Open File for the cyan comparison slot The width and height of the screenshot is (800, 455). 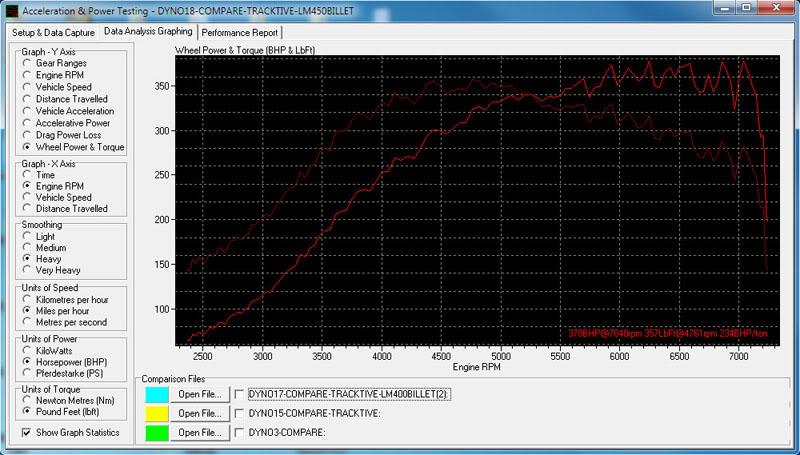pos(200,394)
